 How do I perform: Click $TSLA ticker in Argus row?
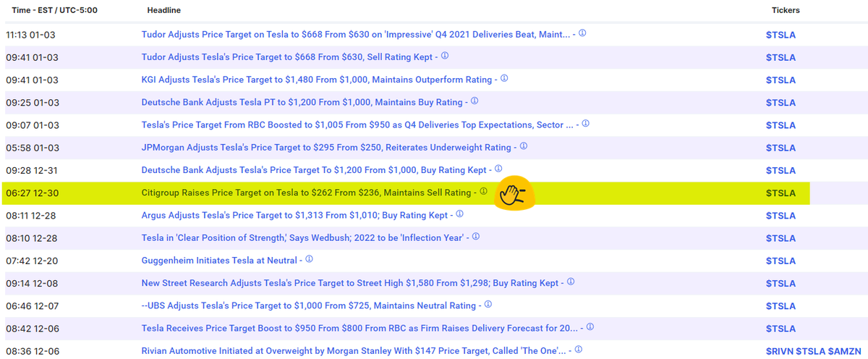pyautogui.click(x=780, y=216)
